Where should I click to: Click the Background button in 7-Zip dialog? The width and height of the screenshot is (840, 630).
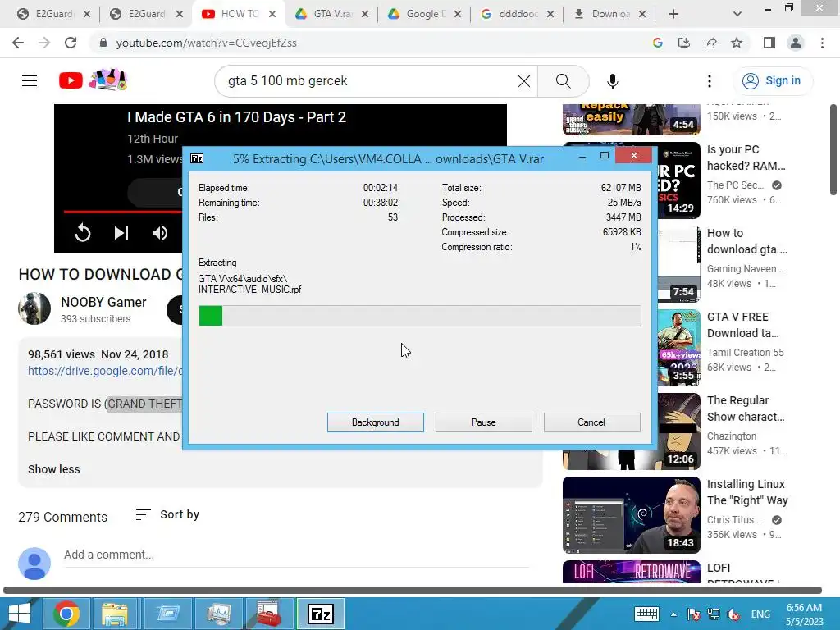pos(375,422)
